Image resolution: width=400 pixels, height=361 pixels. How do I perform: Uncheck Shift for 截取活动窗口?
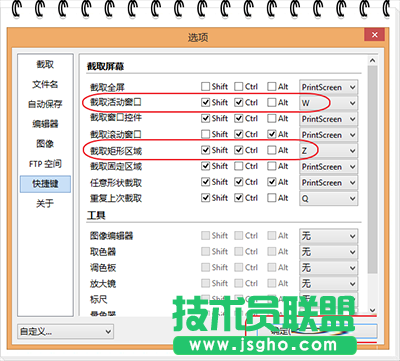(206, 102)
